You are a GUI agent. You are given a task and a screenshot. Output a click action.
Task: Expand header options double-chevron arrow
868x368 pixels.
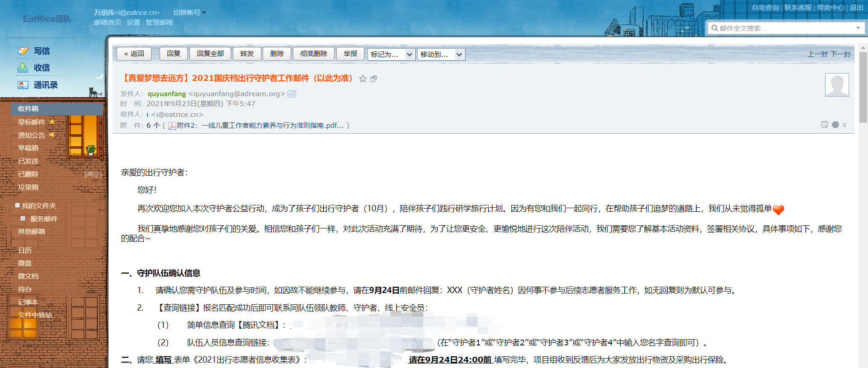(844, 125)
